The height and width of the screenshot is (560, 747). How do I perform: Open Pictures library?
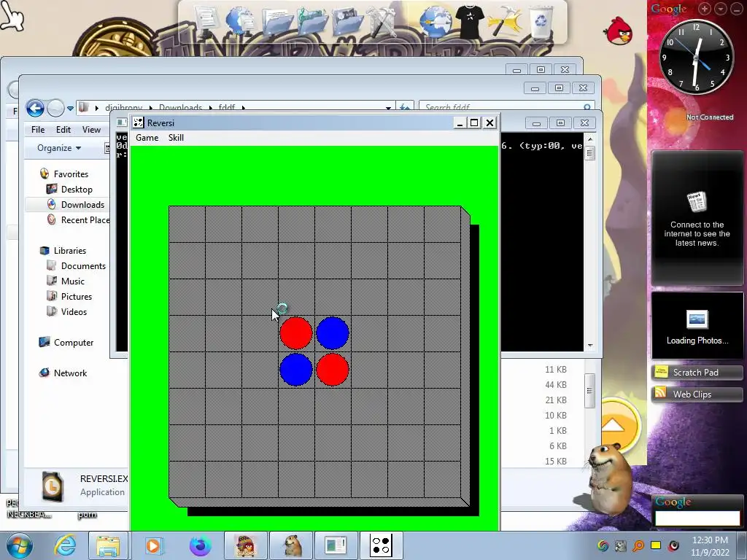click(x=76, y=296)
